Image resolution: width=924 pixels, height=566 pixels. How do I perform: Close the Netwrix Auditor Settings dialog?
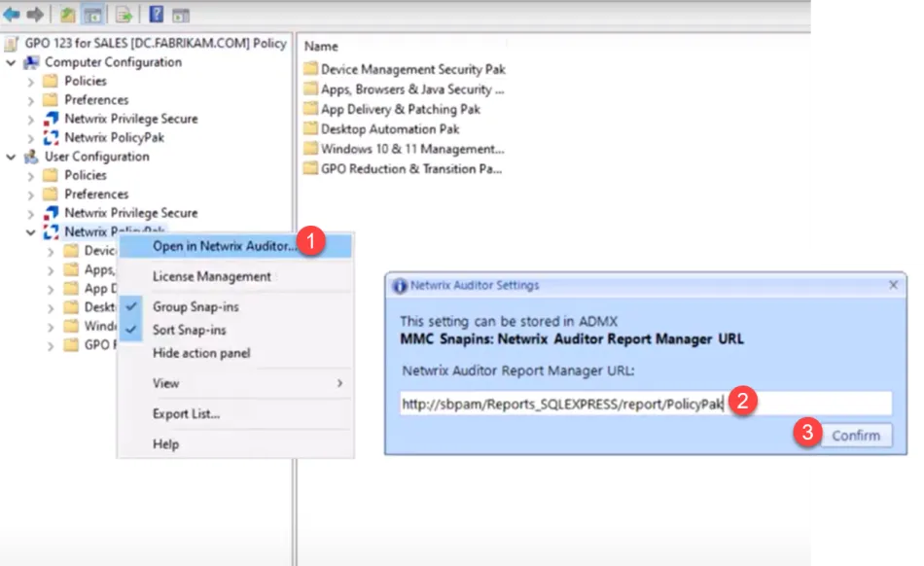[x=893, y=286]
